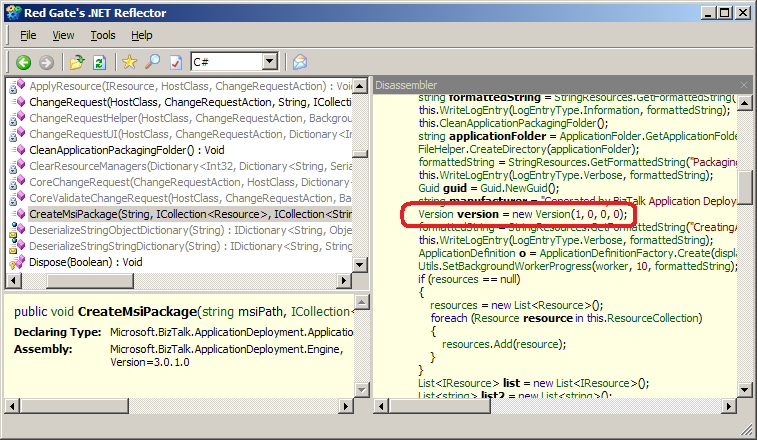Open assembly with the folder icon
This screenshot has height=440, width=757.
[77, 62]
